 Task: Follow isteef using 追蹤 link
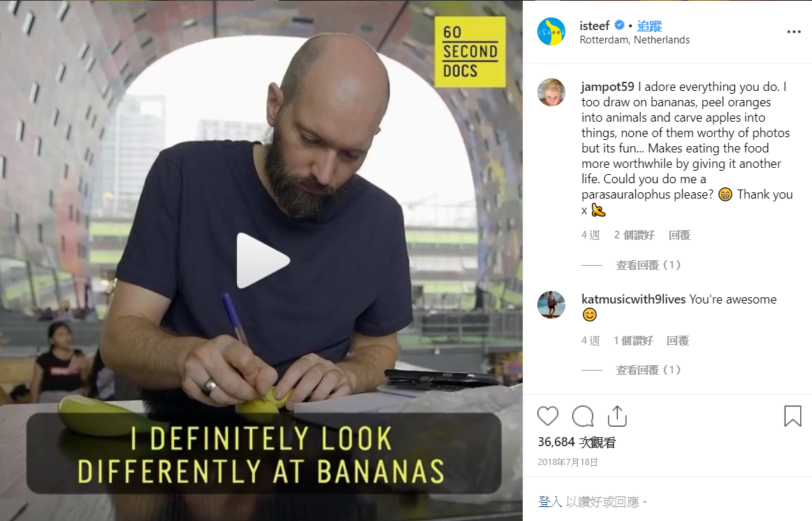(649, 26)
